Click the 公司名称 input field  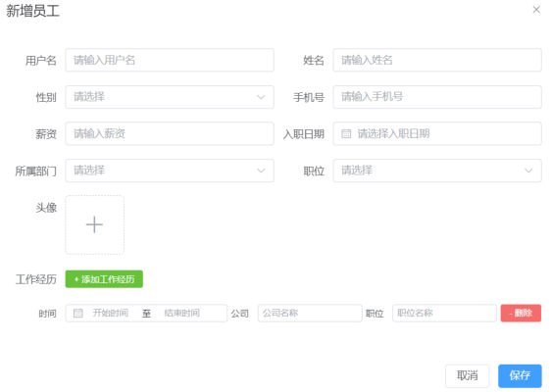tap(310, 313)
